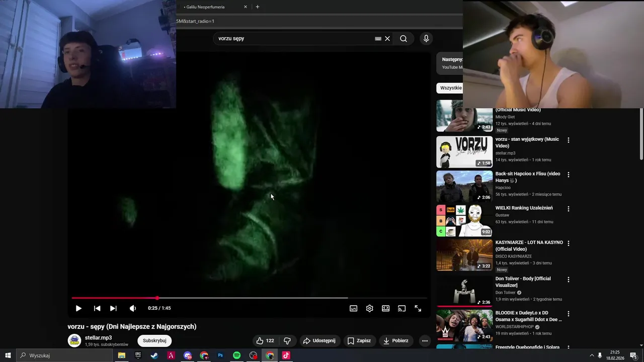Clear the search text with the X
The image size is (644, 362).
click(387, 38)
